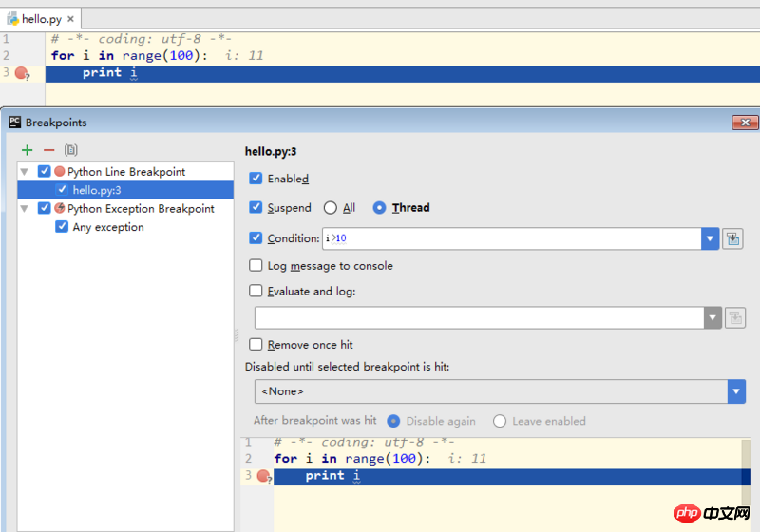
Task: Click the red minus remove breakpoint icon
Action: [49, 150]
